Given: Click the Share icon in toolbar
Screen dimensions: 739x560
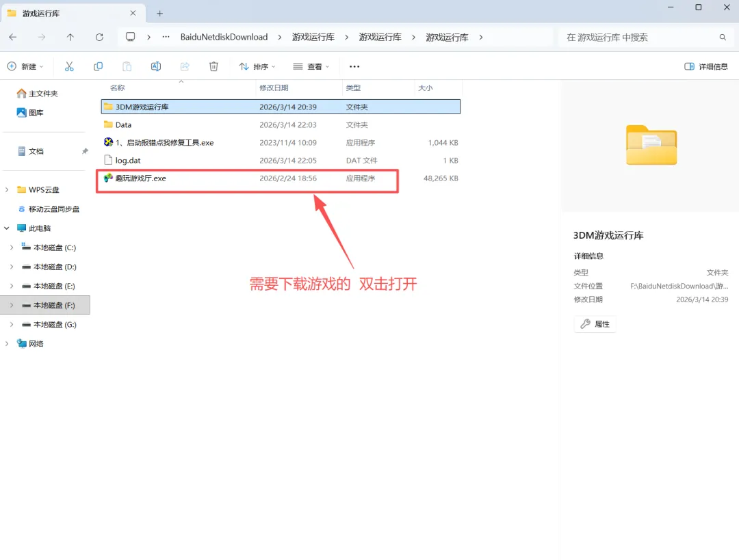Looking at the screenshot, I should [185, 66].
